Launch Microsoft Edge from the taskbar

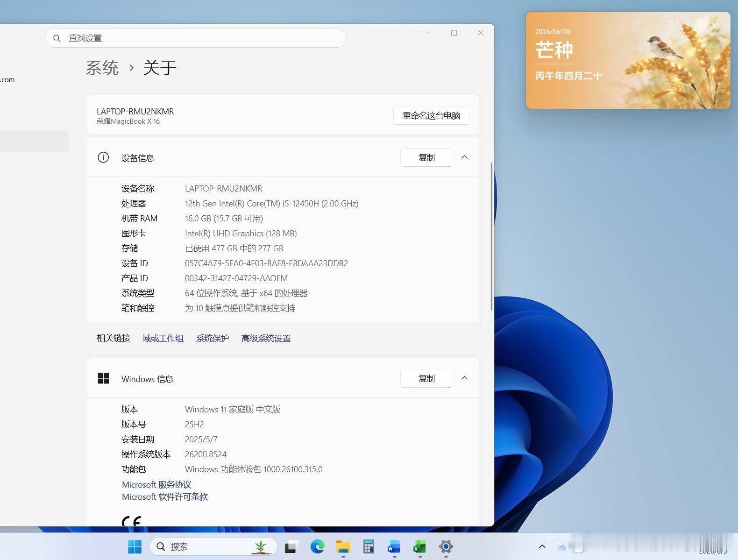(x=318, y=546)
